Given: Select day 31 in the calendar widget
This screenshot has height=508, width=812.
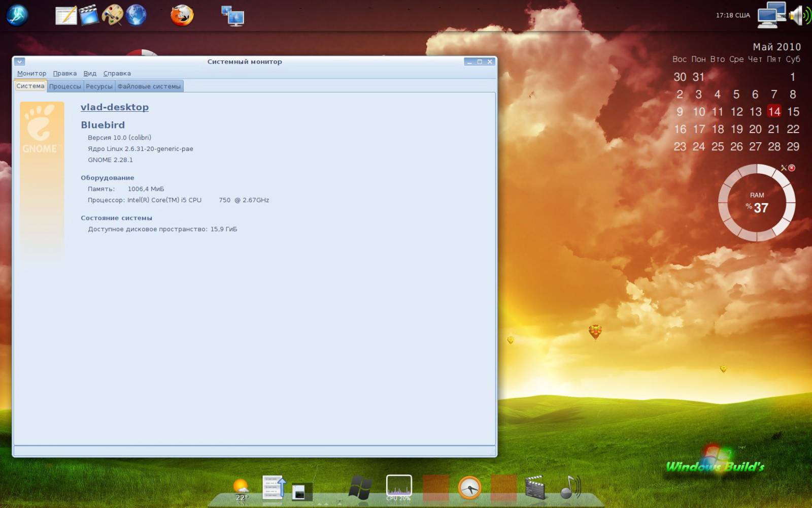Looking at the screenshot, I should pyautogui.click(x=699, y=77).
